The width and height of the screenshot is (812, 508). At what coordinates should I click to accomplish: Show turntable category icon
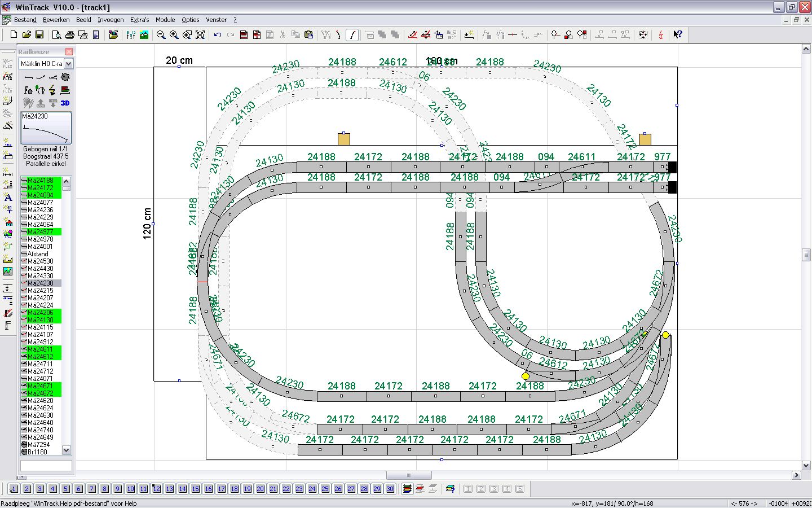[65, 77]
